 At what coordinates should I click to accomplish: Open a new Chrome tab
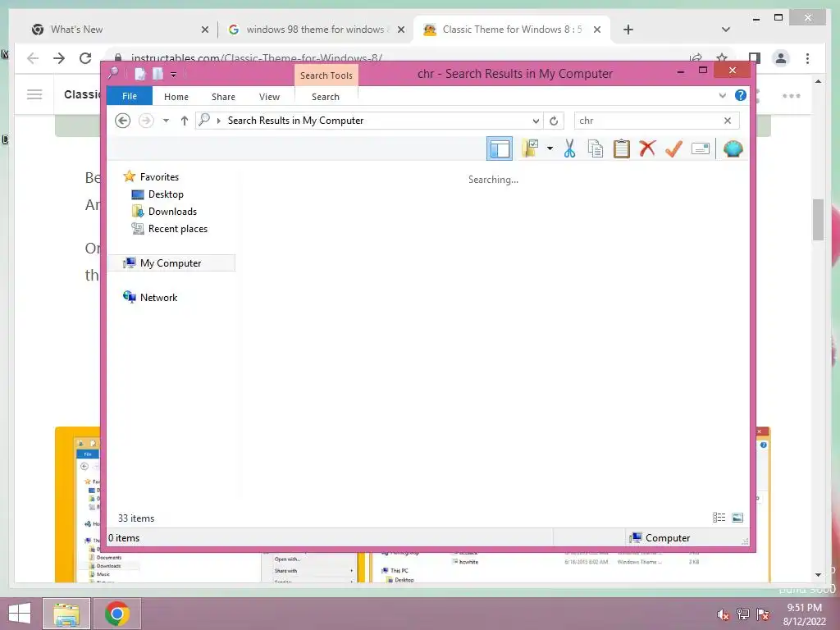(x=628, y=30)
